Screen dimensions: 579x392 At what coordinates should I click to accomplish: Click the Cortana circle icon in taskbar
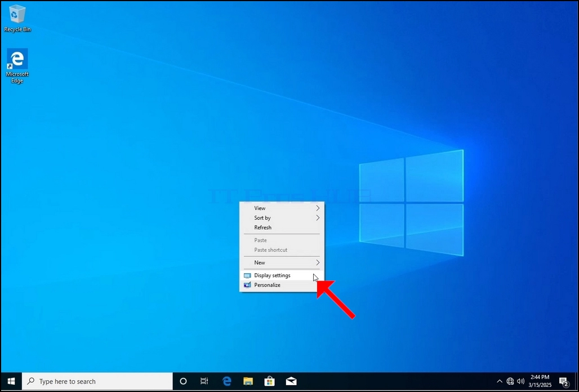183,381
